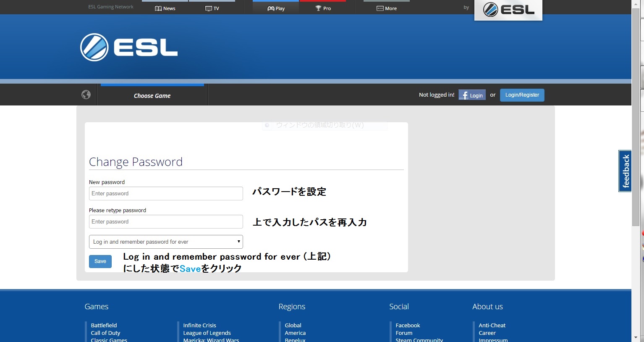Click the Login/Register button

522,95
